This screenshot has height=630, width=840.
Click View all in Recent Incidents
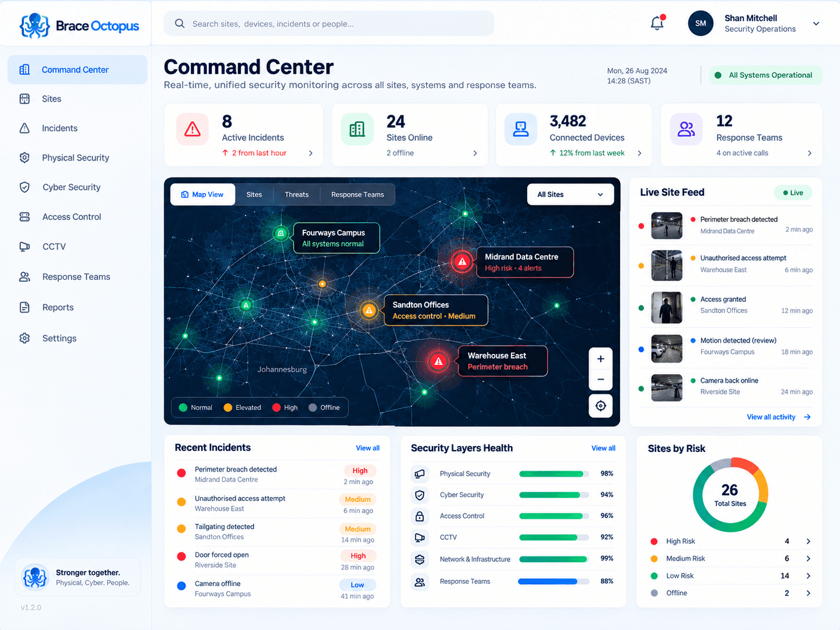click(368, 448)
